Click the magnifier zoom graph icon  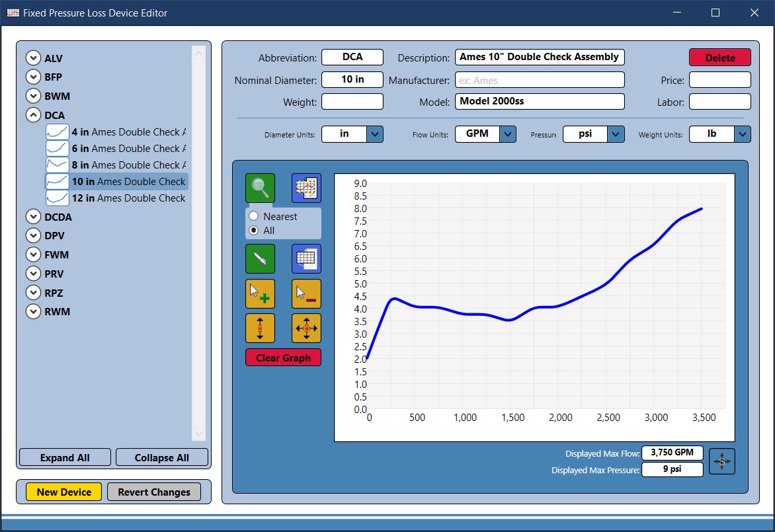point(260,188)
